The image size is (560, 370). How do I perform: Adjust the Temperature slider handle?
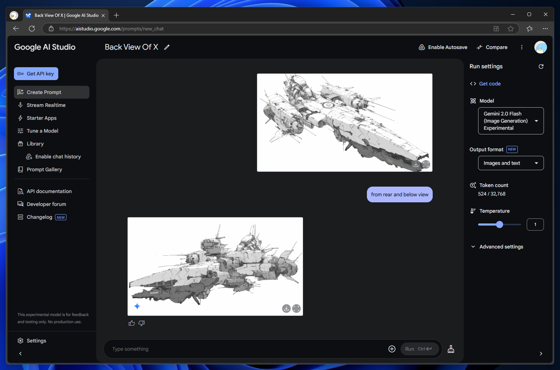pyautogui.click(x=499, y=224)
